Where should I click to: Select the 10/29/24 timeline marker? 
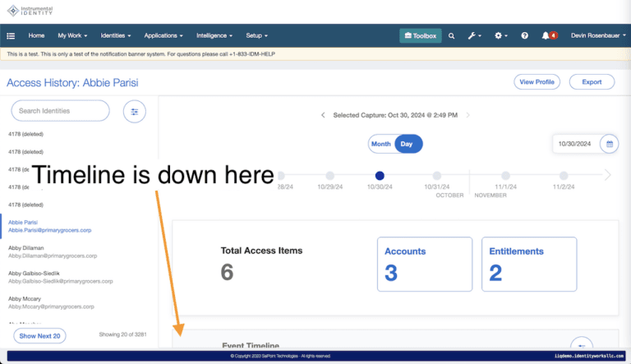pyautogui.click(x=330, y=176)
